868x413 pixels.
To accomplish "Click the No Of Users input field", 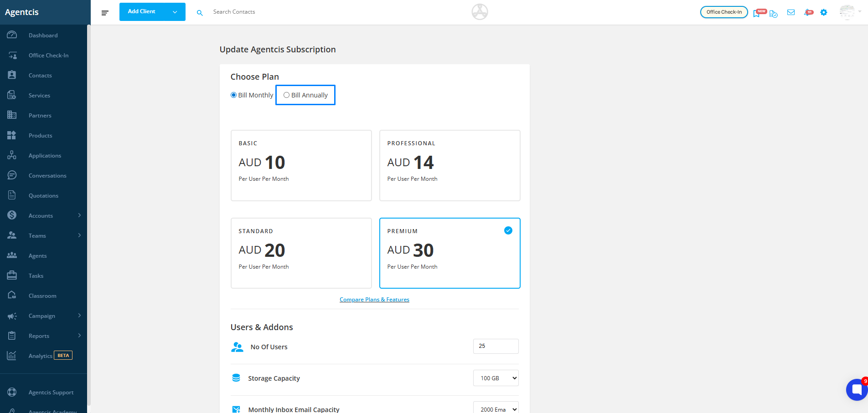I will click(x=496, y=346).
